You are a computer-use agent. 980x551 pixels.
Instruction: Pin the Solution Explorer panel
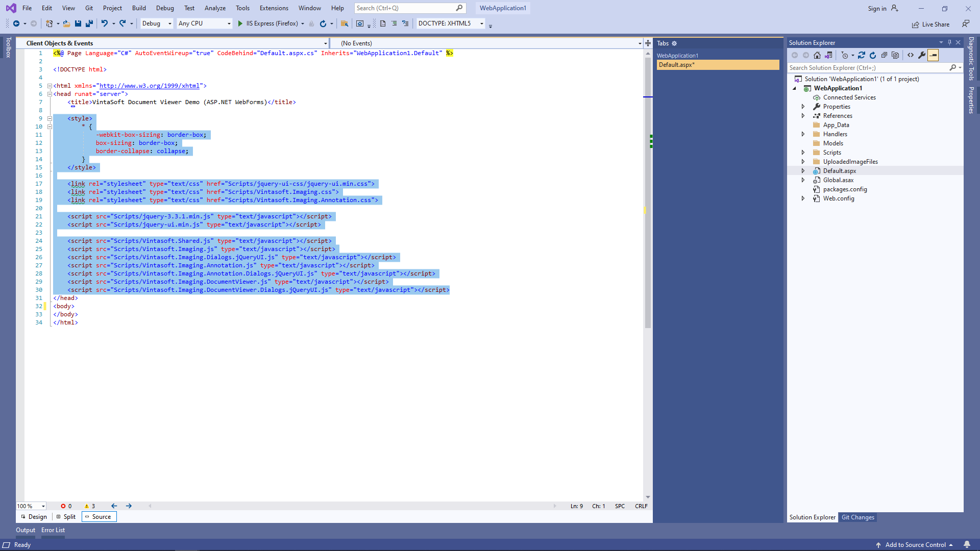[x=949, y=43]
